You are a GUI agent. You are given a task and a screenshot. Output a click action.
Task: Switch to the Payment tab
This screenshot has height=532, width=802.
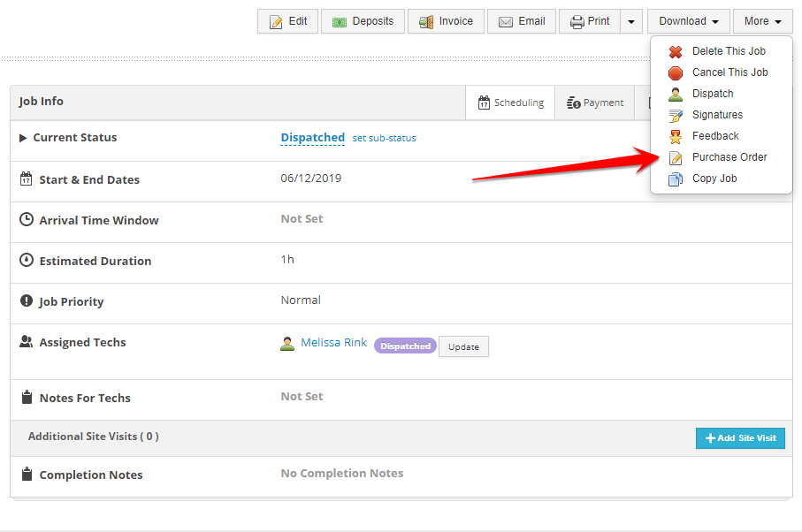(x=595, y=103)
